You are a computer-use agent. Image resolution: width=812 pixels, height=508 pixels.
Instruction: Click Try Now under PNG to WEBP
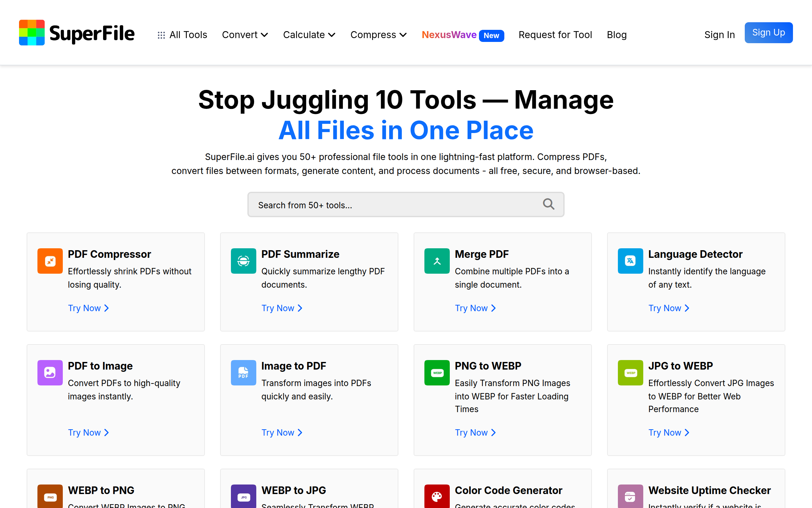(475, 432)
